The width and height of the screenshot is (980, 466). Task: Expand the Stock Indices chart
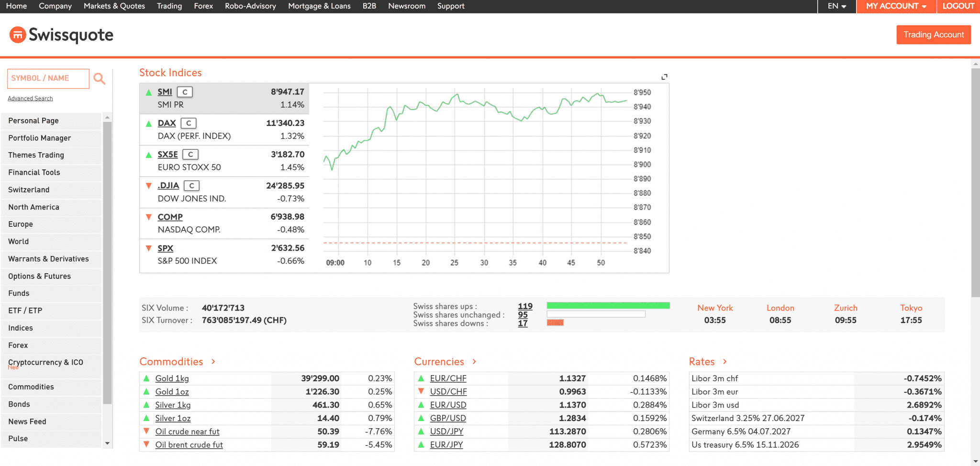664,77
